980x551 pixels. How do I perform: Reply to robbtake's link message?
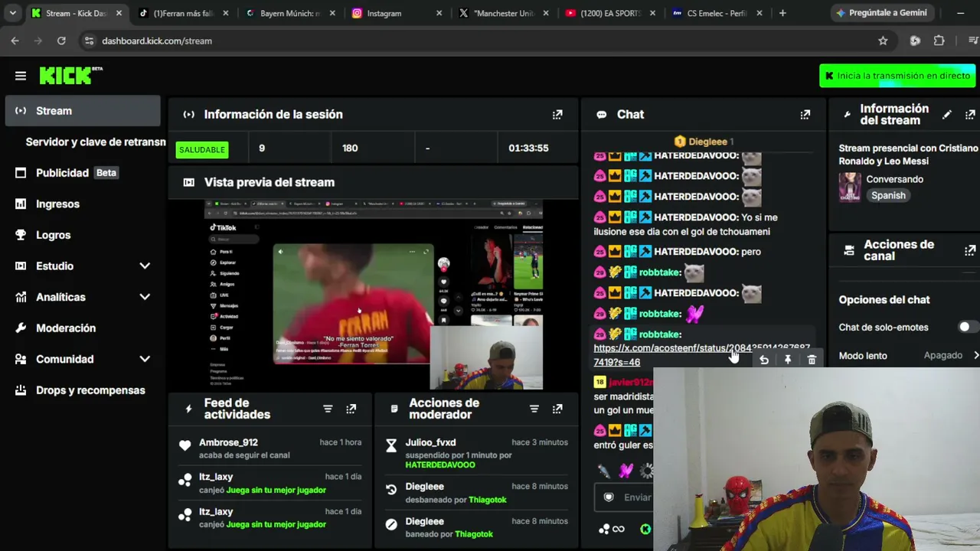(x=764, y=360)
